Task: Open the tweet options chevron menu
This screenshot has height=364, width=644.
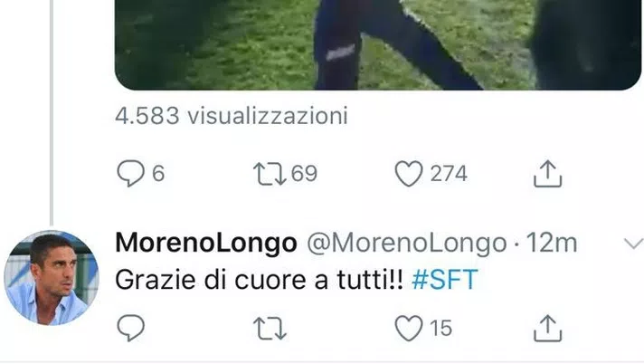Action: tap(634, 244)
